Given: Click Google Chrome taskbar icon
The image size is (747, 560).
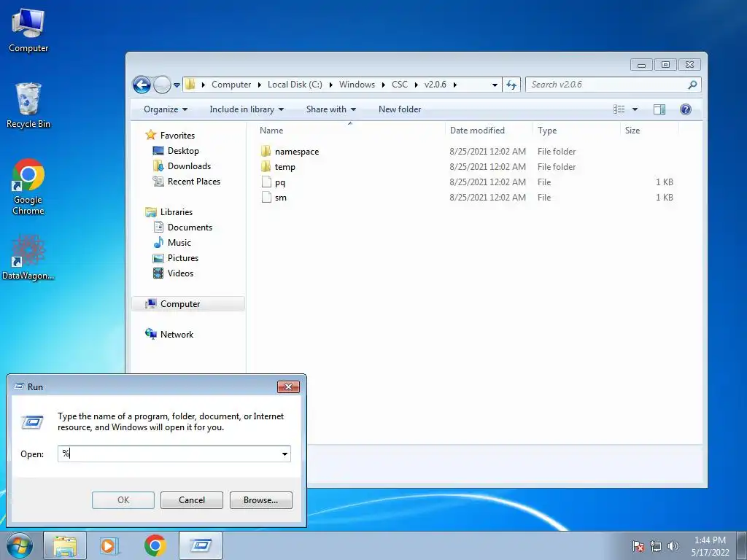Looking at the screenshot, I should pyautogui.click(x=155, y=545).
